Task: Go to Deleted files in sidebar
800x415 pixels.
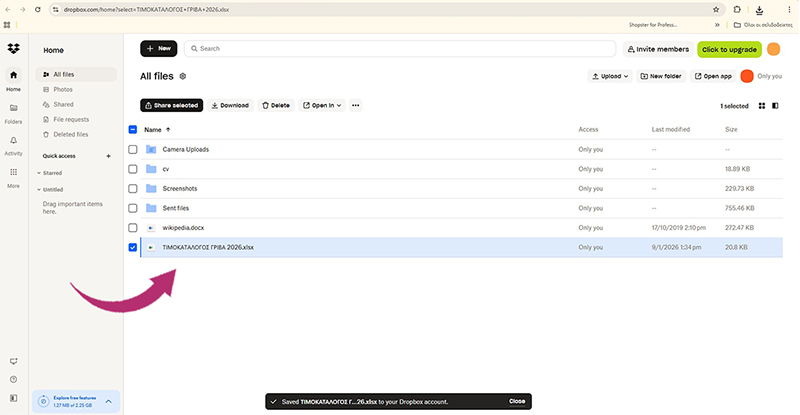Action: [70, 134]
